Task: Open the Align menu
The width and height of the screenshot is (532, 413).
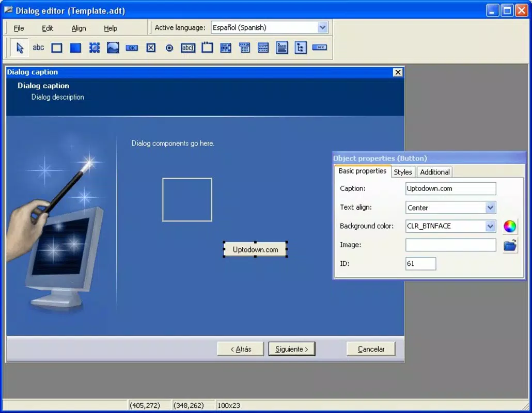Action: pyautogui.click(x=79, y=28)
